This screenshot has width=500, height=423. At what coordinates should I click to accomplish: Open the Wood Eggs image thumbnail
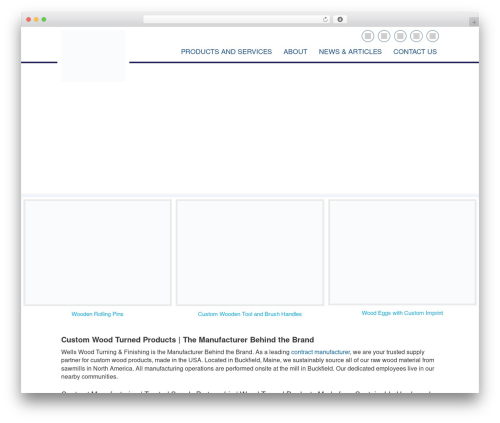(x=402, y=252)
